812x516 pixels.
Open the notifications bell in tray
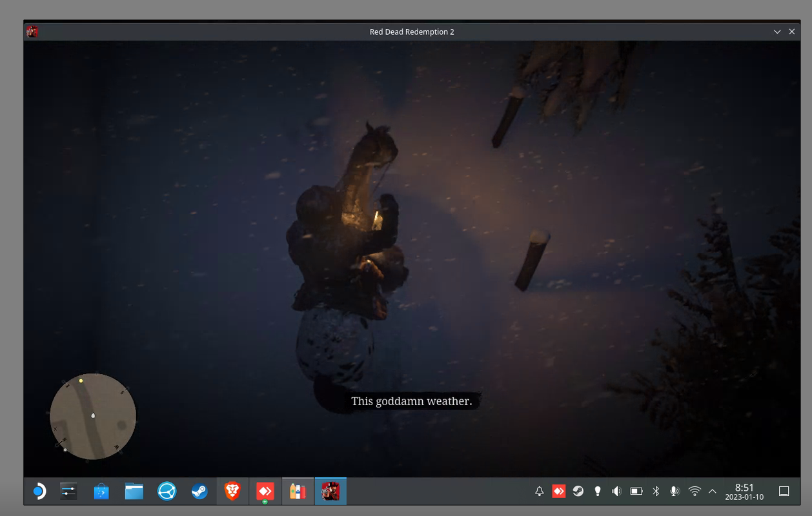(540, 491)
